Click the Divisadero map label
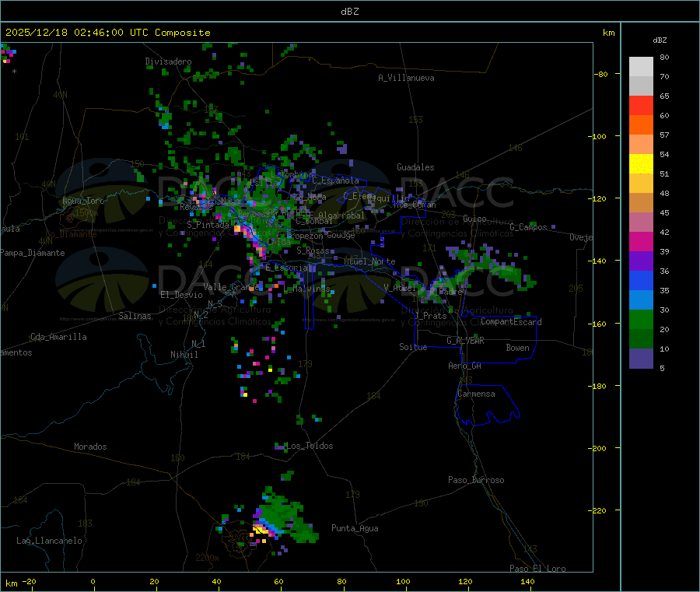 [168, 61]
